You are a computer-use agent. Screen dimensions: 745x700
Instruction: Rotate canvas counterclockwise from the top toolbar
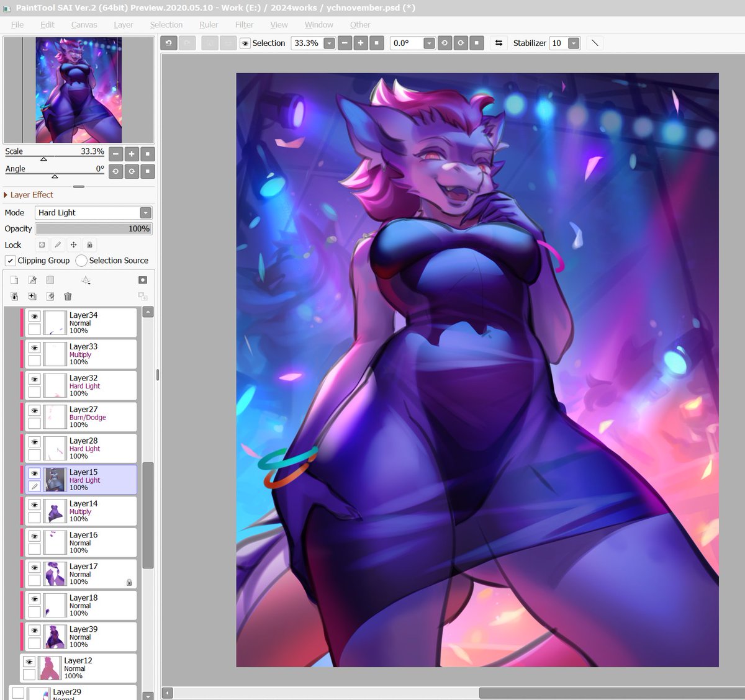point(445,43)
